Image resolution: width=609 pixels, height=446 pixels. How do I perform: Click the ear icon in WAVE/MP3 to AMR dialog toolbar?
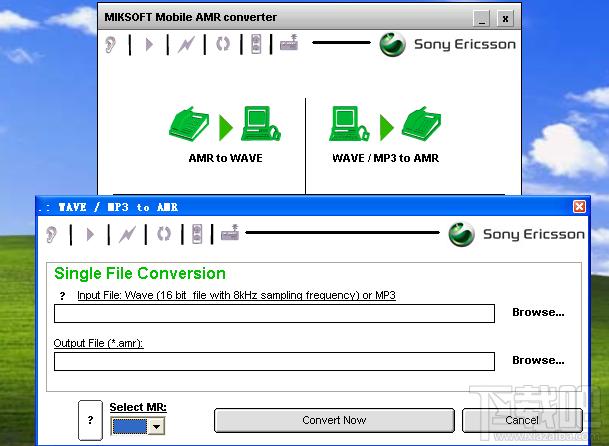(x=51, y=235)
